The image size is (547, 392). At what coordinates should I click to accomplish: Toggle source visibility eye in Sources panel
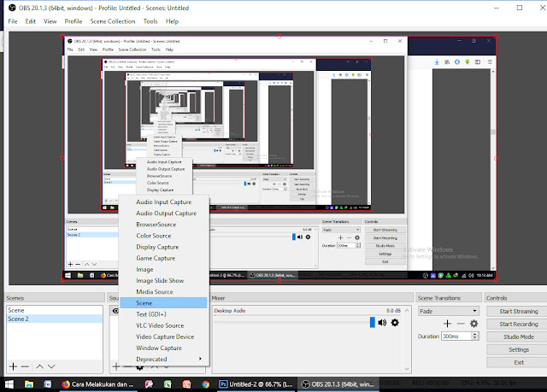(115, 311)
